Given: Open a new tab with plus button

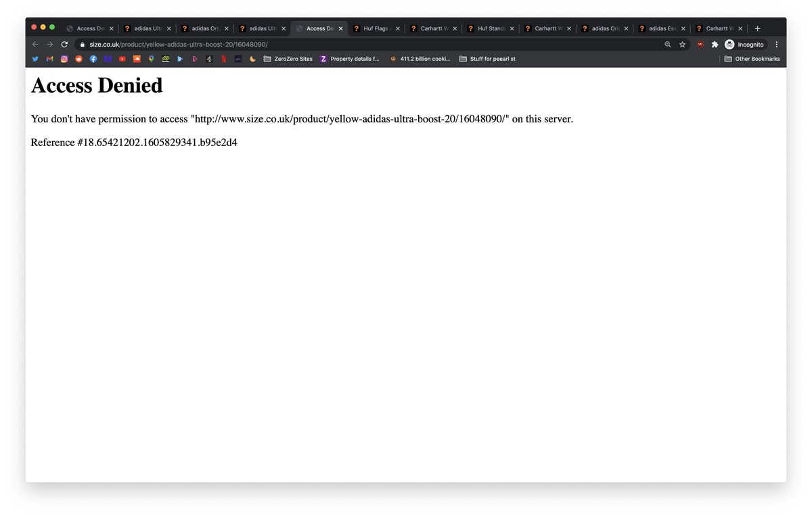Looking at the screenshot, I should 757,28.
